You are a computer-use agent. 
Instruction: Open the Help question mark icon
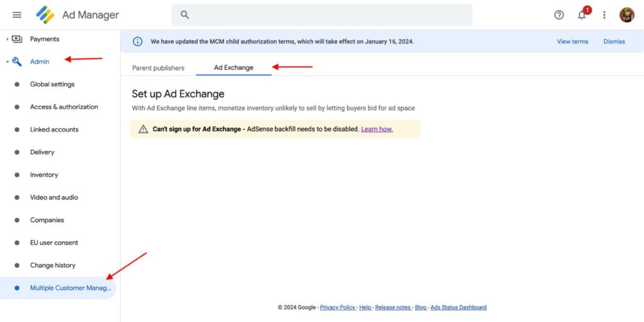click(559, 15)
